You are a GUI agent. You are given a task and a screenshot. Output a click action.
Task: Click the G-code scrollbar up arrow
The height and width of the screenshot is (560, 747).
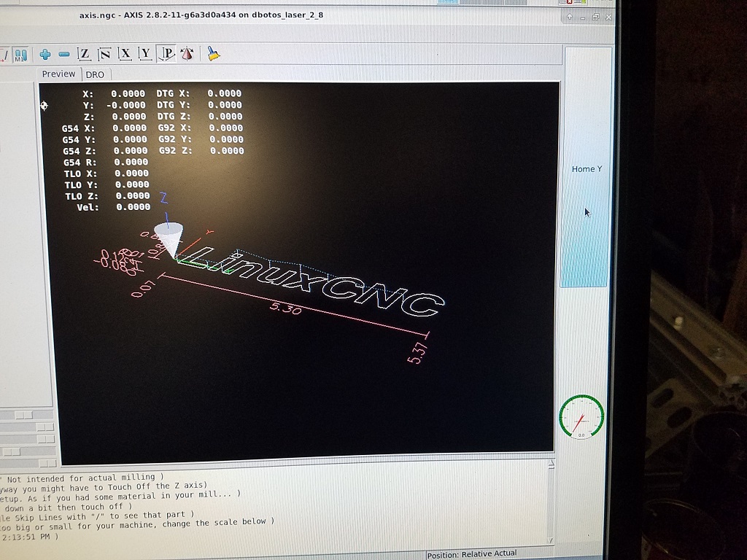coord(551,464)
